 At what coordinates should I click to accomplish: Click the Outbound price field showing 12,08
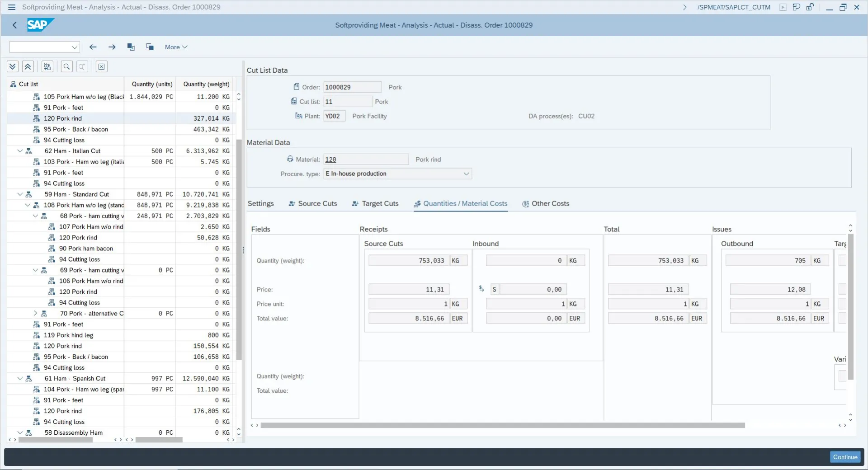pyautogui.click(x=770, y=290)
